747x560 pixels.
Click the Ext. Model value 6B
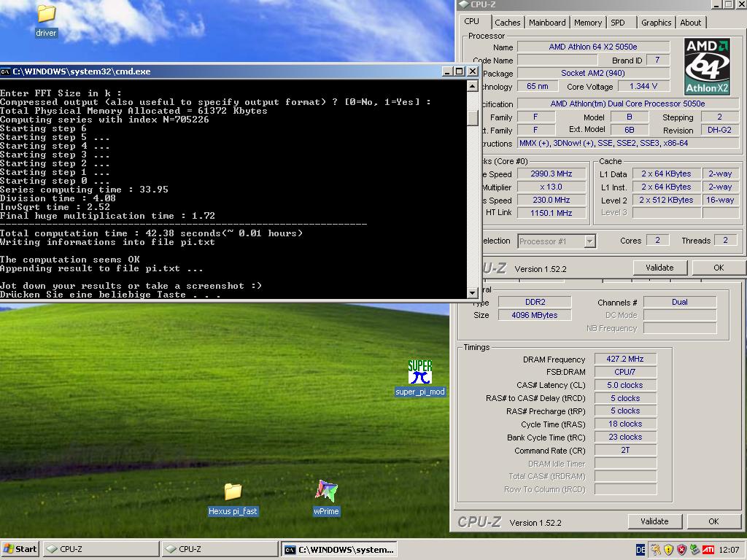630,130
